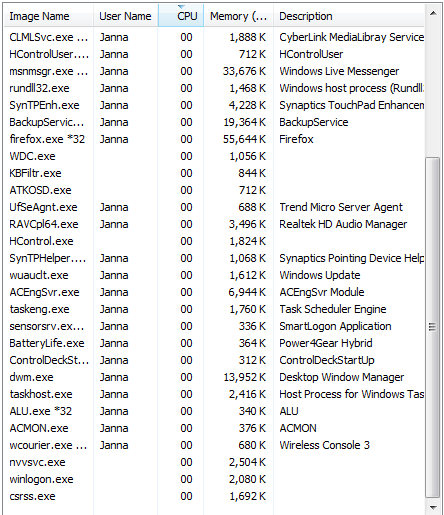Click the Firefox description cell
The width and height of the screenshot is (444, 515).
tap(296, 139)
